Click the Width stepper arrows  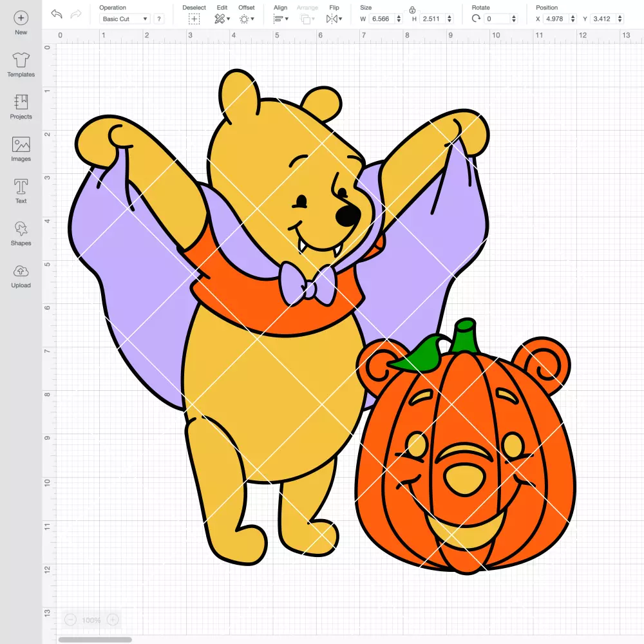click(x=399, y=19)
